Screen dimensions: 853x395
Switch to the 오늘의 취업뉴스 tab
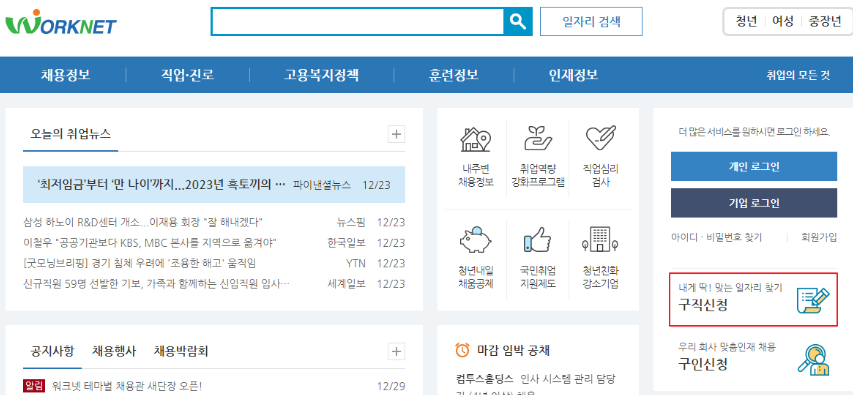tap(70, 133)
